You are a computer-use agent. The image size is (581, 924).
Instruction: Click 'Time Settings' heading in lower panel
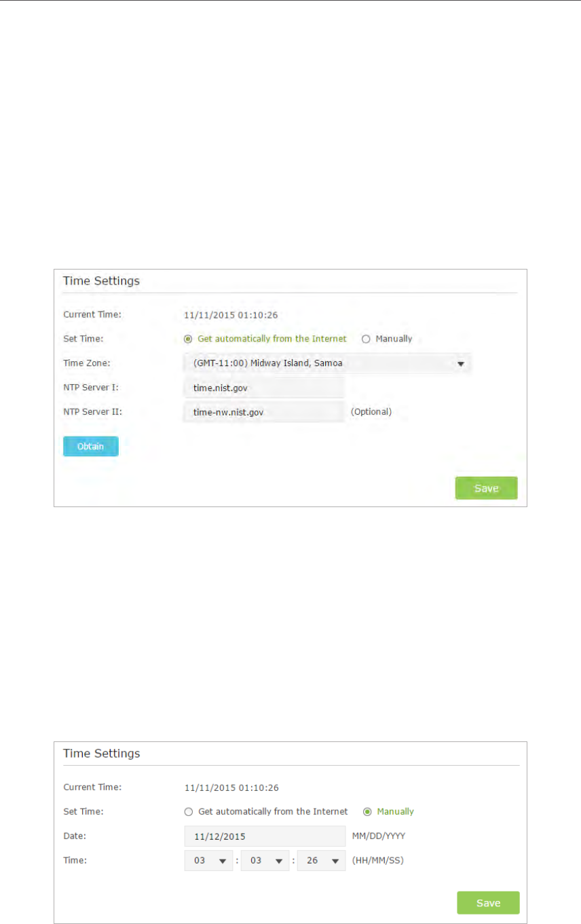point(102,753)
